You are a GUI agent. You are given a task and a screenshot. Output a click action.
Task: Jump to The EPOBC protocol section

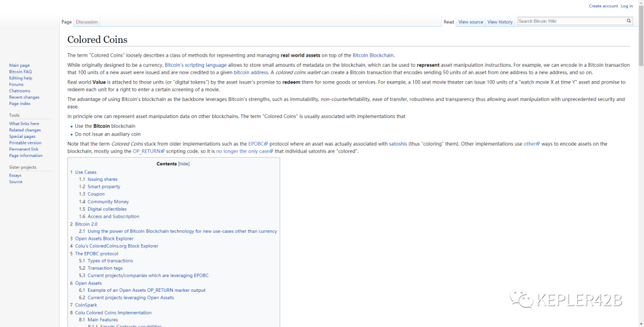click(96, 254)
